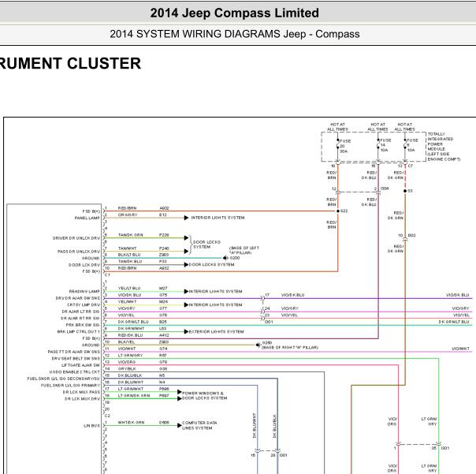Viewport: 476px width, 474px height.
Task: Select the "TAN/WHT" wire color text
Action: point(127,248)
